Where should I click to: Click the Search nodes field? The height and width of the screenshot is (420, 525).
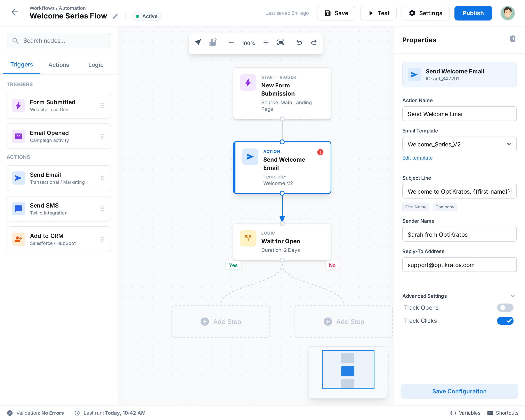point(59,41)
